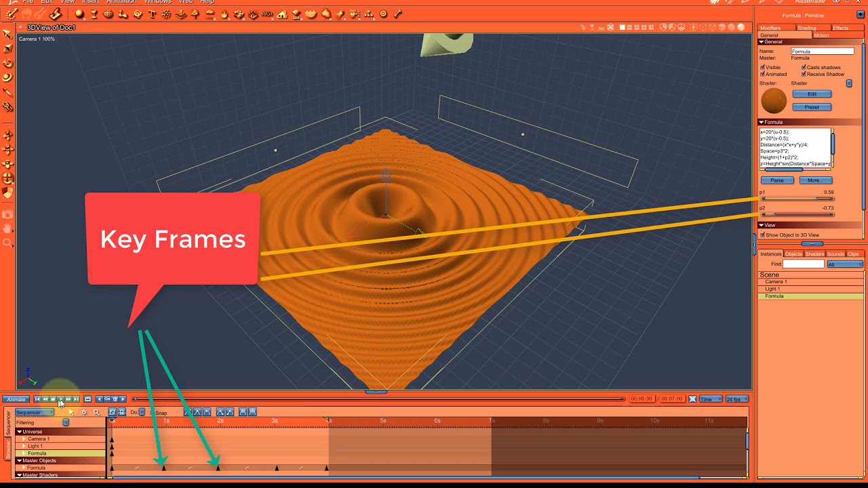This screenshot has width=868, height=488.
Task: Click the metaball object icon
Action: (x=123, y=14)
